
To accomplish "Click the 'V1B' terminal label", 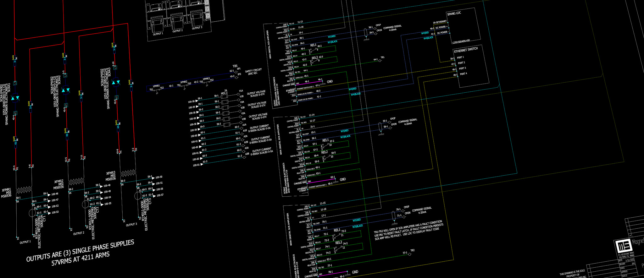I will pos(241,96).
